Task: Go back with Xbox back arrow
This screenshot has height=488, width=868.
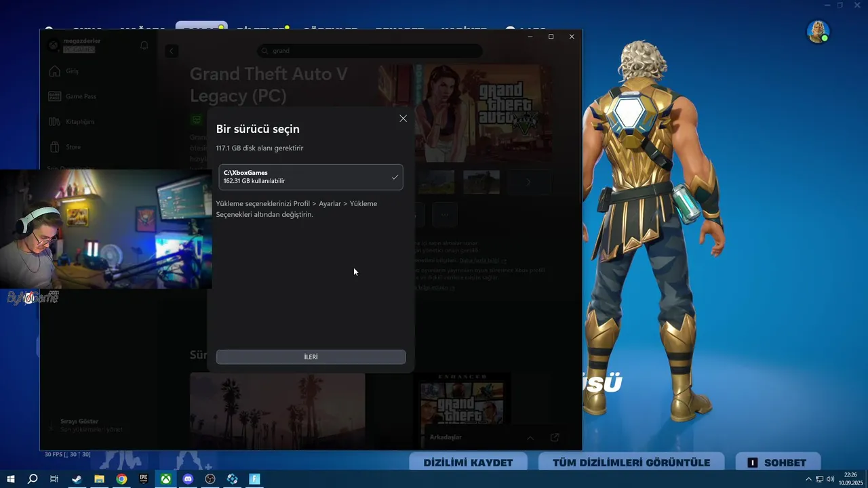Action: 172,51
